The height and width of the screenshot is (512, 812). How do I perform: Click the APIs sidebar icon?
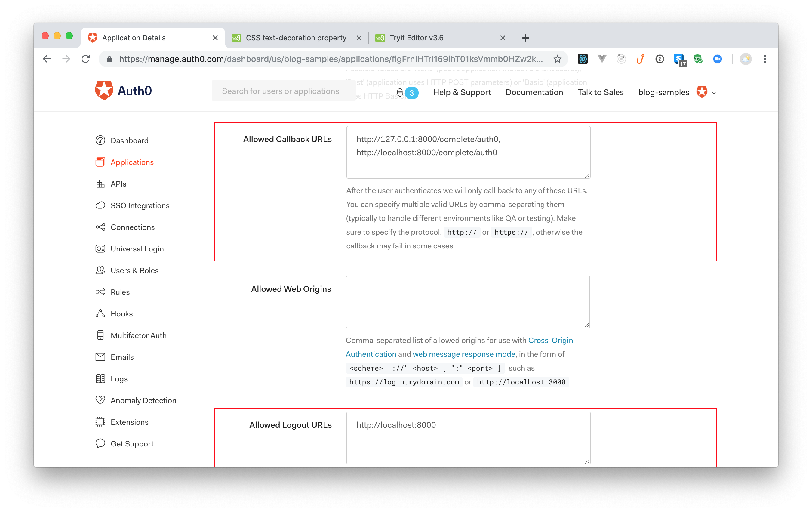[100, 184]
